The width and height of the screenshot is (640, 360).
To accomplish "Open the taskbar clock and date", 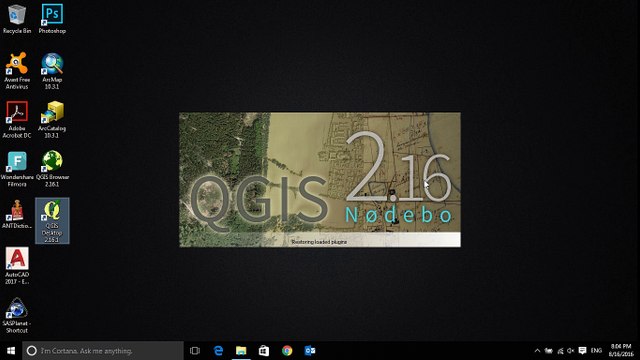I will pyautogui.click(x=621, y=351).
